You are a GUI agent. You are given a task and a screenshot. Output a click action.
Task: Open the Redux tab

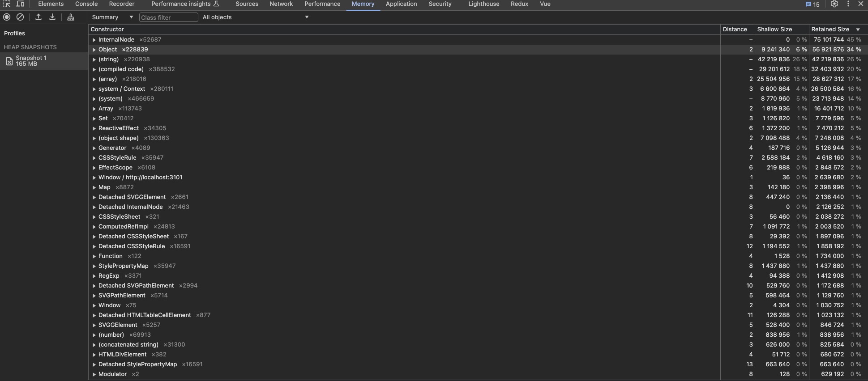[x=520, y=4]
